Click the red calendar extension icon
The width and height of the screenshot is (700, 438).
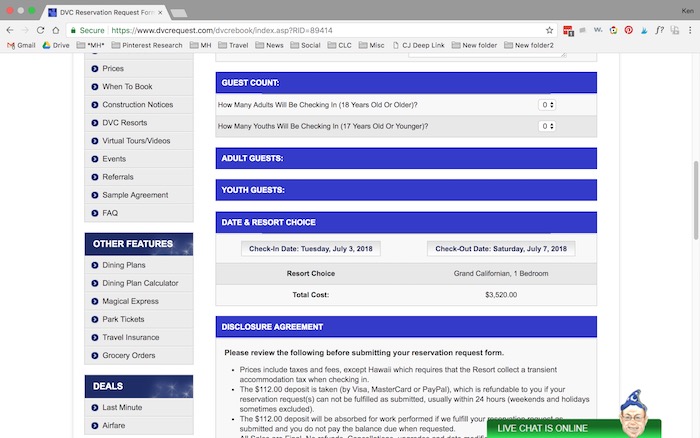[x=568, y=30]
